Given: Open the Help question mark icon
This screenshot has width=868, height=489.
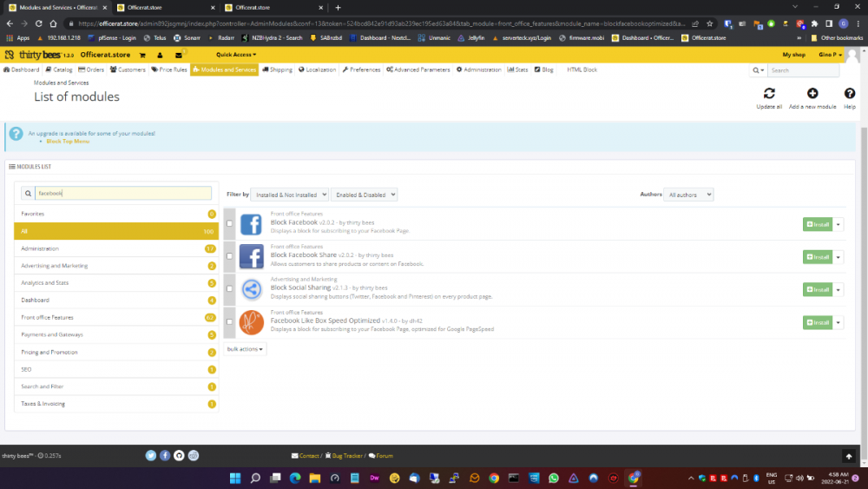Looking at the screenshot, I should [850, 94].
